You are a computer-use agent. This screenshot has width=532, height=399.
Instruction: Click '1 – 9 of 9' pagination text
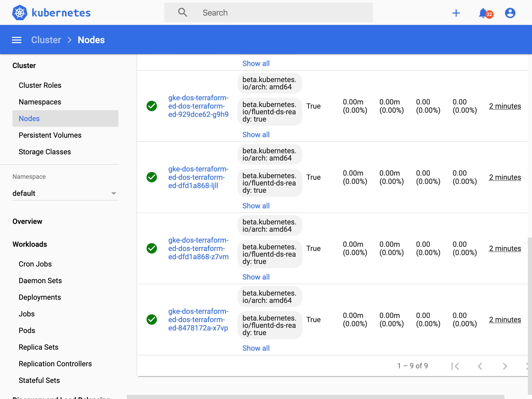(413, 366)
